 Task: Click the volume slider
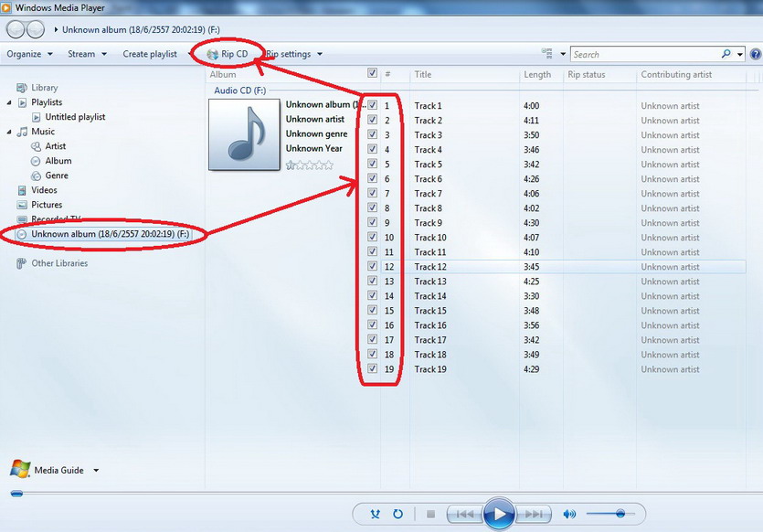click(x=610, y=514)
